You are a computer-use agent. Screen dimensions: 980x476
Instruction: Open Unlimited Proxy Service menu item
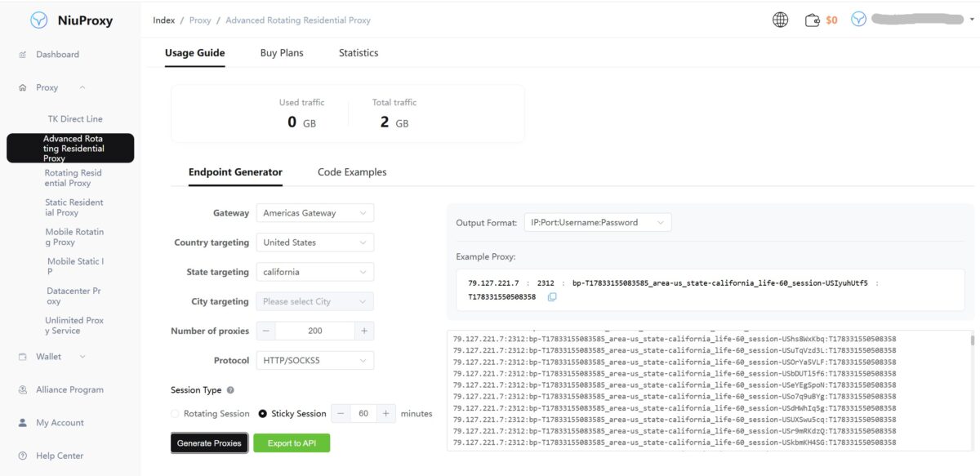point(74,325)
